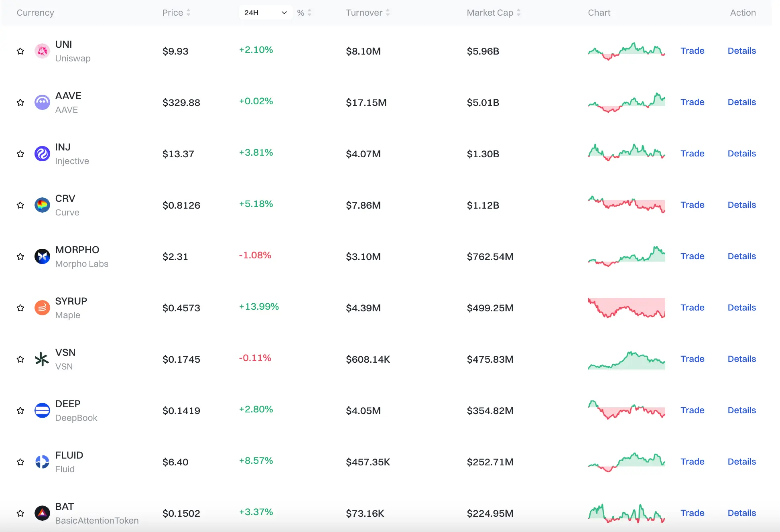Click the Injective INJ coin logo
This screenshot has height=532, width=780.
pyautogui.click(x=42, y=154)
